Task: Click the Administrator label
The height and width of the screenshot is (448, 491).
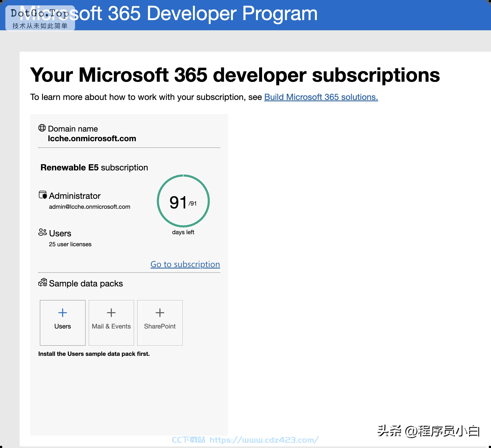Action: click(x=75, y=196)
